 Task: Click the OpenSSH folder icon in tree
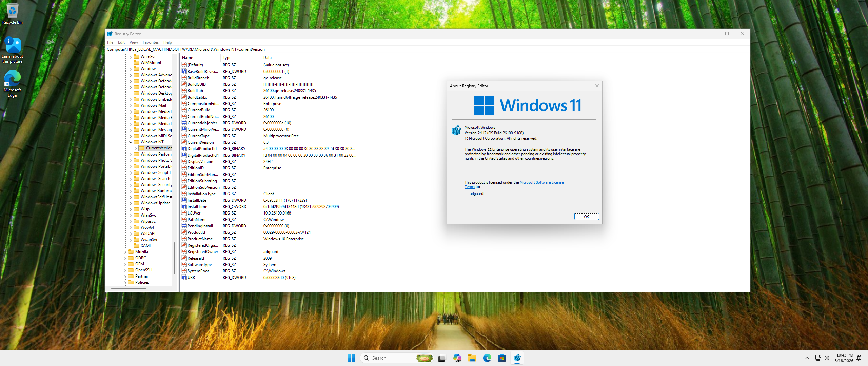coord(131,270)
